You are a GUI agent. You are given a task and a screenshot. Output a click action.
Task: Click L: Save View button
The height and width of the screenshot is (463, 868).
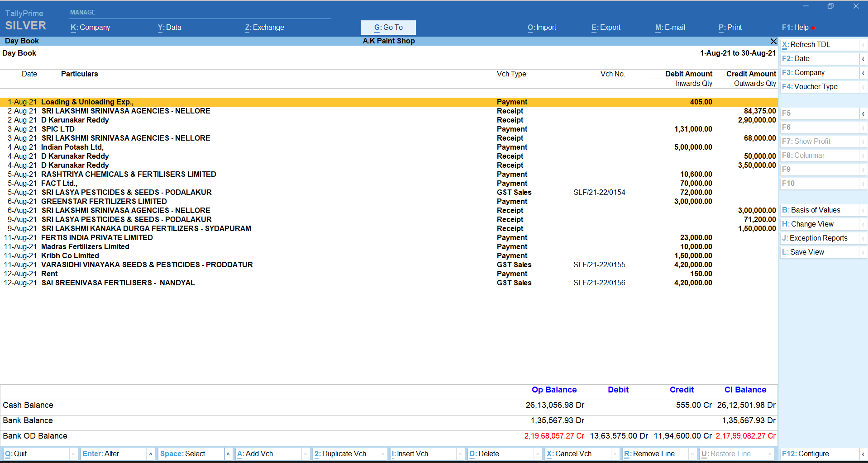click(x=820, y=252)
